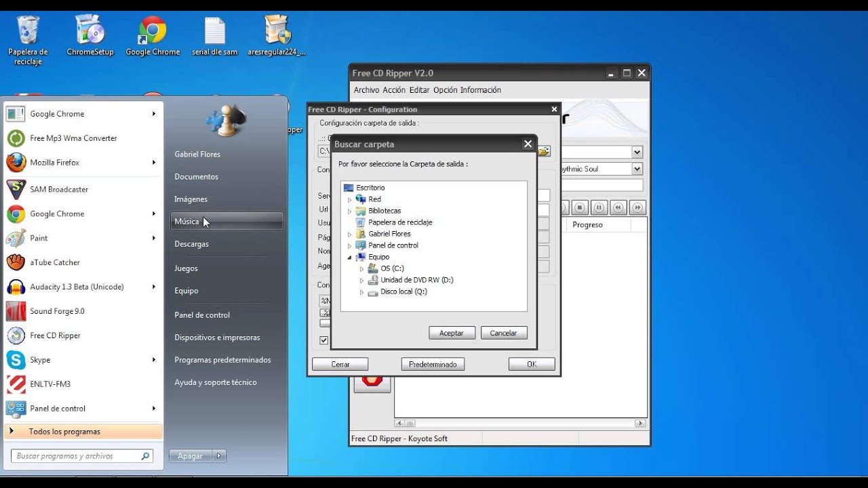Screen dimensions: 868x488
Task: Open the Acción menu
Action: click(x=394, y=90)
